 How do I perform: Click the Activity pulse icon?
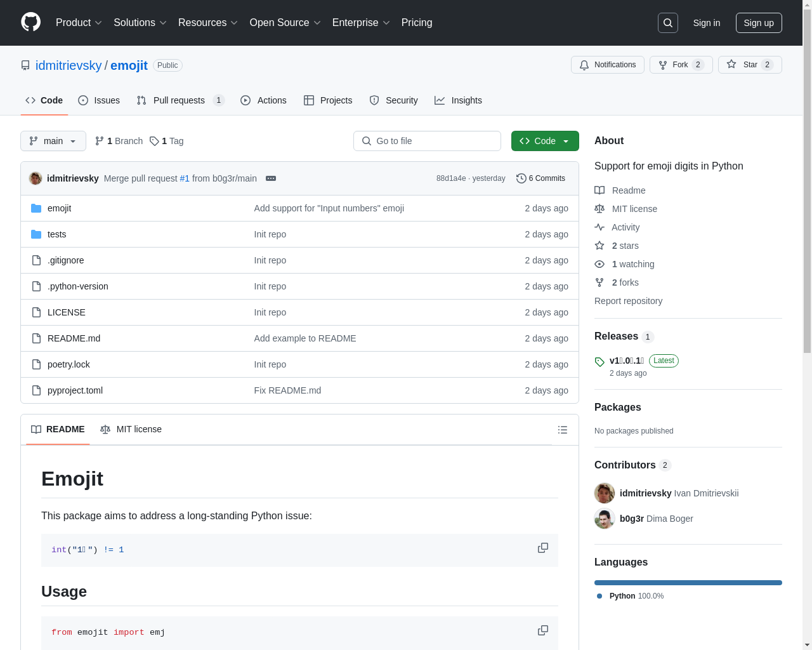(x=599, y=227)
